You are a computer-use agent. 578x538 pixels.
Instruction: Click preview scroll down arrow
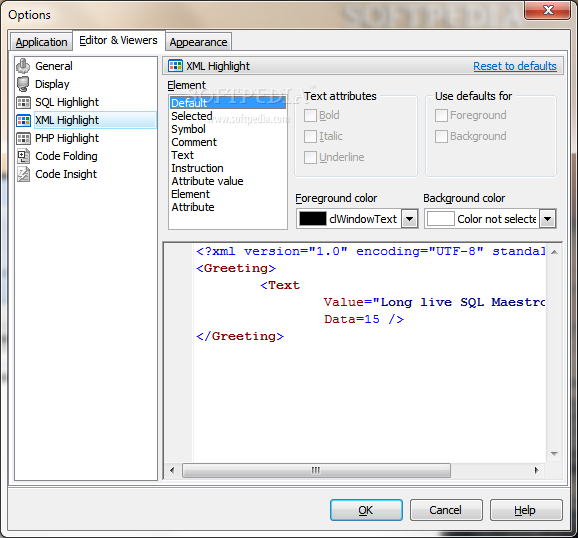coord(554,454)
